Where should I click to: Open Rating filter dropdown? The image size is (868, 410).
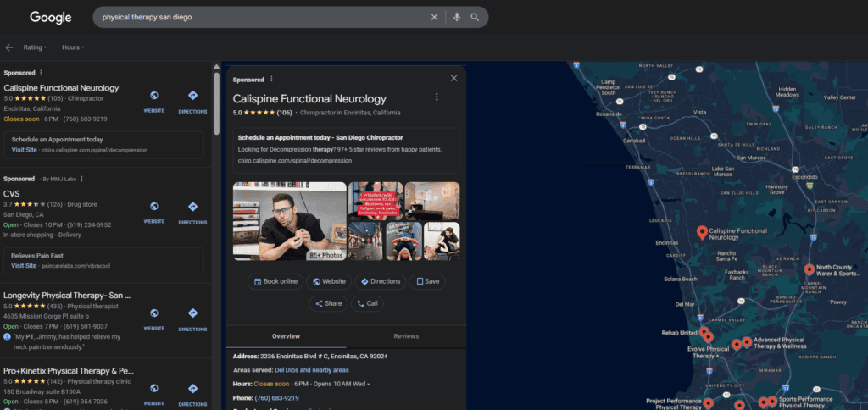pyautogui.click(x=35, y=47)
